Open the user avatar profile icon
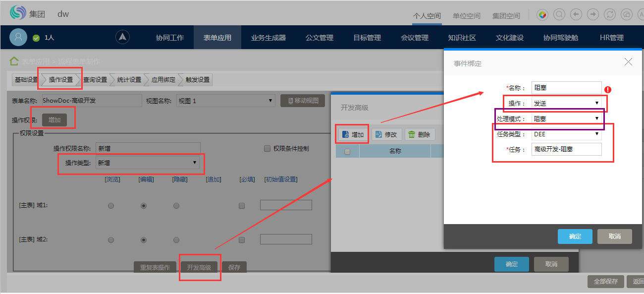Screen dimensions: 644x294 pyautogui.click(x=18, y=38)
